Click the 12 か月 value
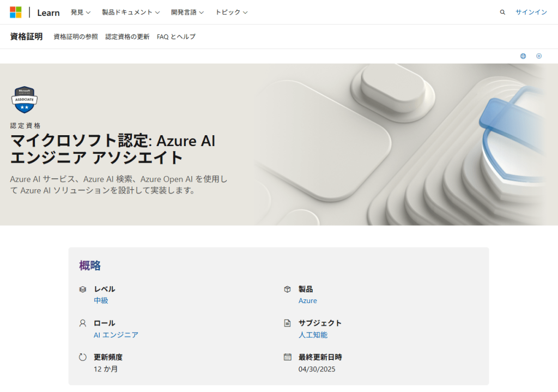This screenshot has width=558, height=392. click(x=106, y=369)
